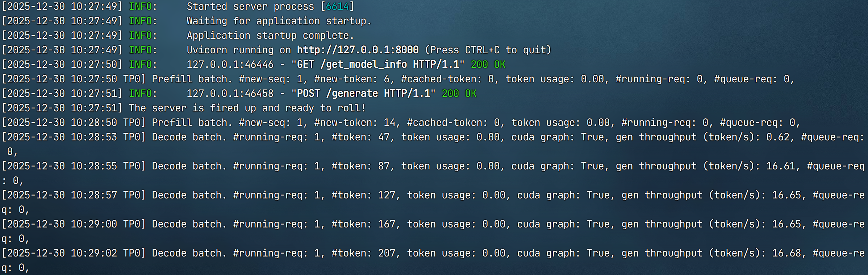Click "200 OK" status of POST /generate request
Viewport: 868px width, 275px height.
(459, 94)
